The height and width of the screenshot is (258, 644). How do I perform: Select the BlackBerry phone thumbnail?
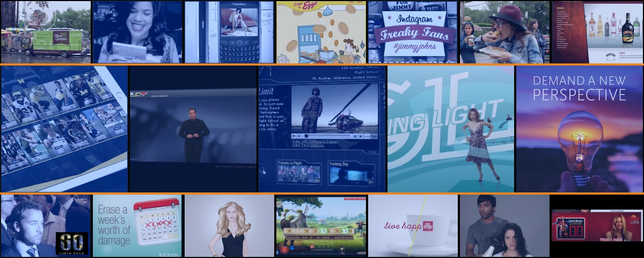[x=229, y=32]
